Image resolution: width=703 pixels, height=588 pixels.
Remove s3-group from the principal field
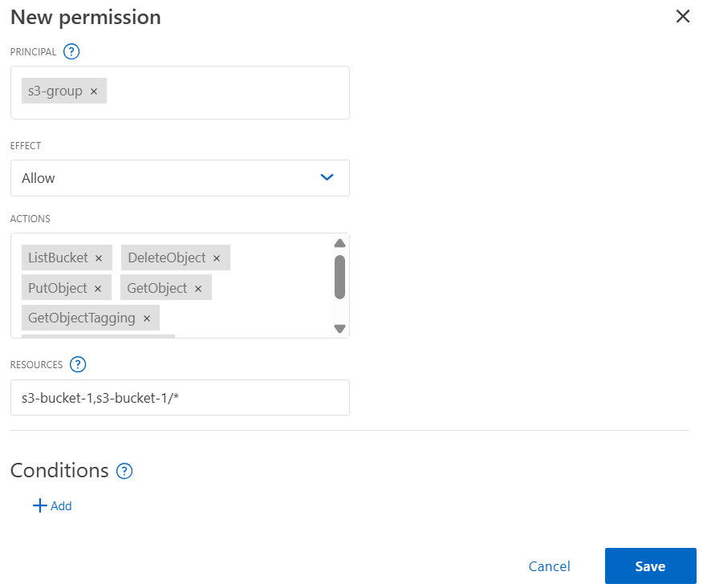coord(95,91)
